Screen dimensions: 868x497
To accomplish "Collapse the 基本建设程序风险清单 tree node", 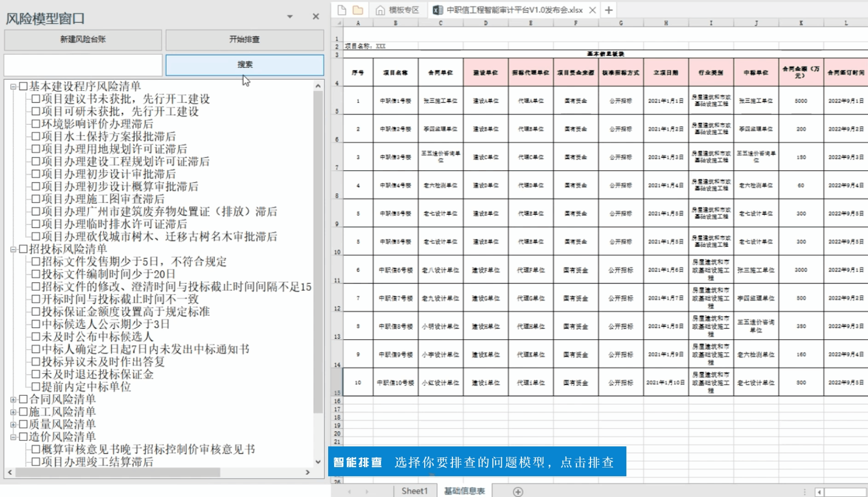I will click(12, 86).
